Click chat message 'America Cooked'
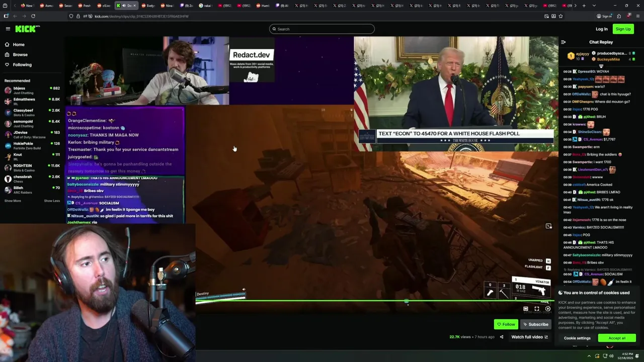644x362 pixels. (600, 185)
